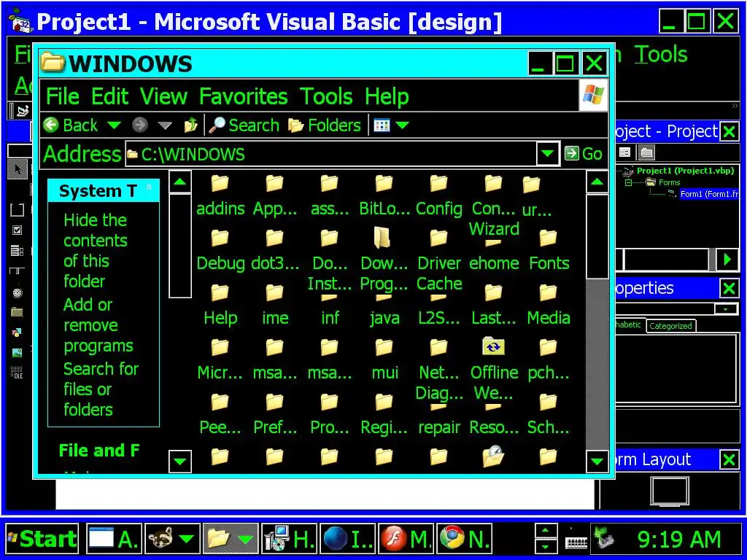Open Google Chrome taskbar item
This screenshot has height=560, width=747.
pyautogui.click(x=464, y=539)
